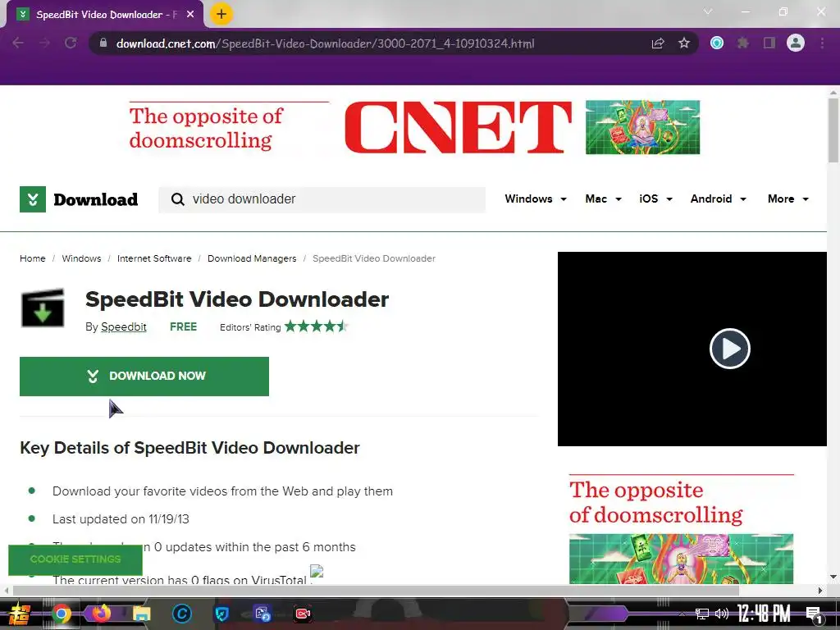Open the teal circular extension icon
This screenshot has width=840, height=630.
pyautogui.click(x=717, y=43)
